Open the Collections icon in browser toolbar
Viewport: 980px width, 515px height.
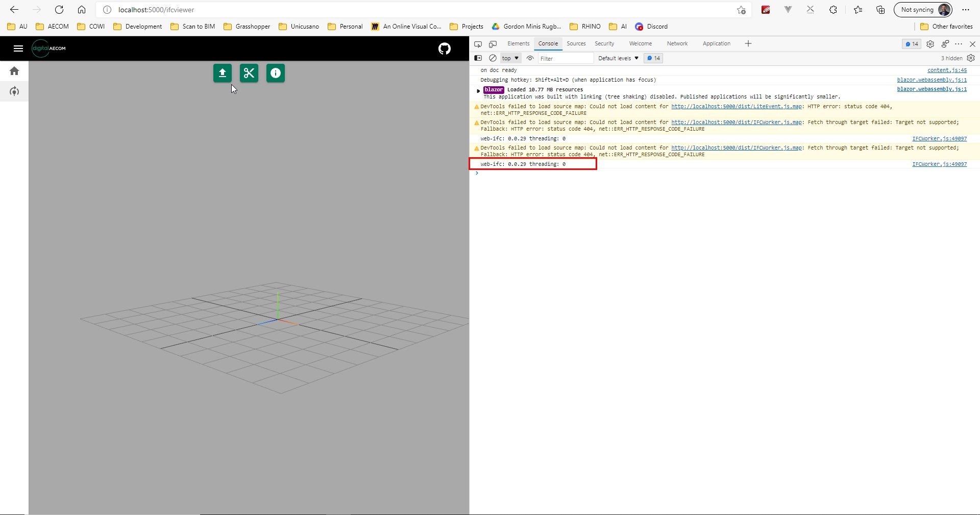coord(880,10)
